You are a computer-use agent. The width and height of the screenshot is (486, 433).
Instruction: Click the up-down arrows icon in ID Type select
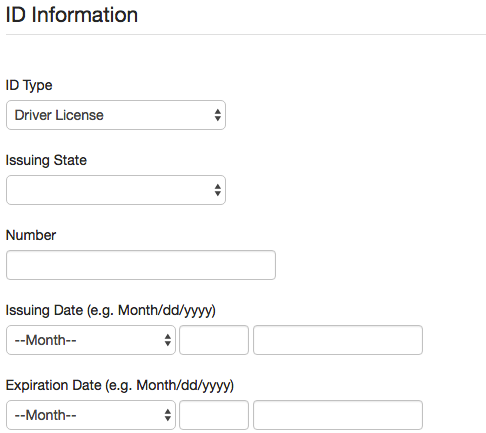point(218,115)
